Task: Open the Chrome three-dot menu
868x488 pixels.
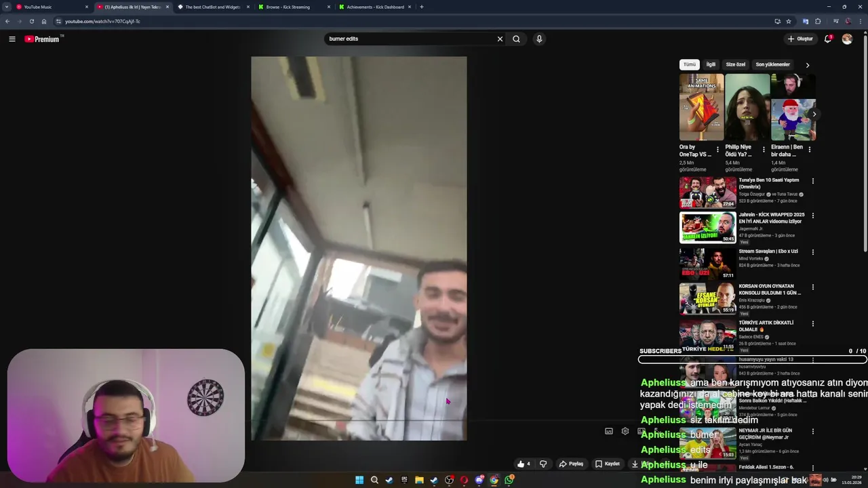Action: coord(861,21)
